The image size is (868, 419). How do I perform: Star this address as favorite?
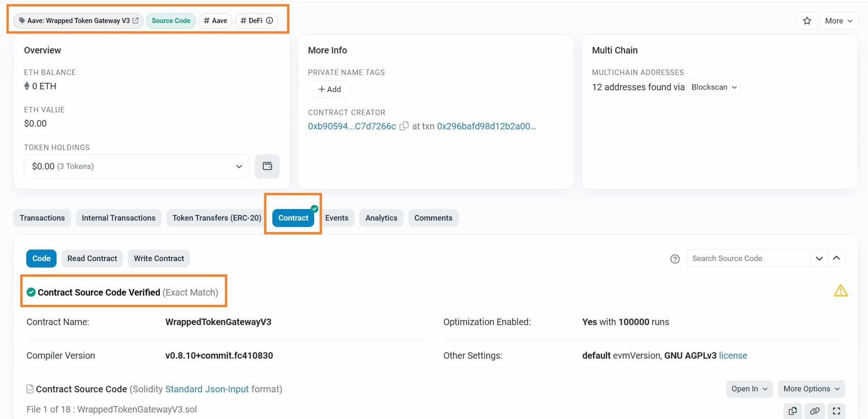coord(807,21)
